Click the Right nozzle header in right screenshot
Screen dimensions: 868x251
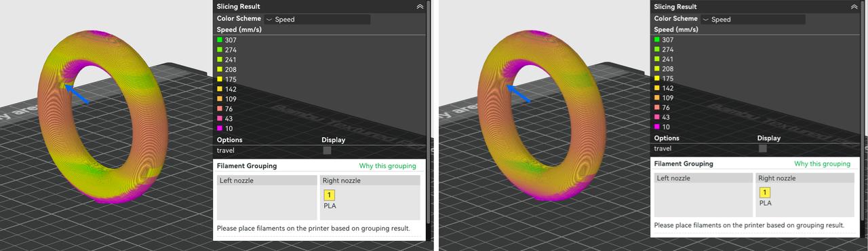805,178
